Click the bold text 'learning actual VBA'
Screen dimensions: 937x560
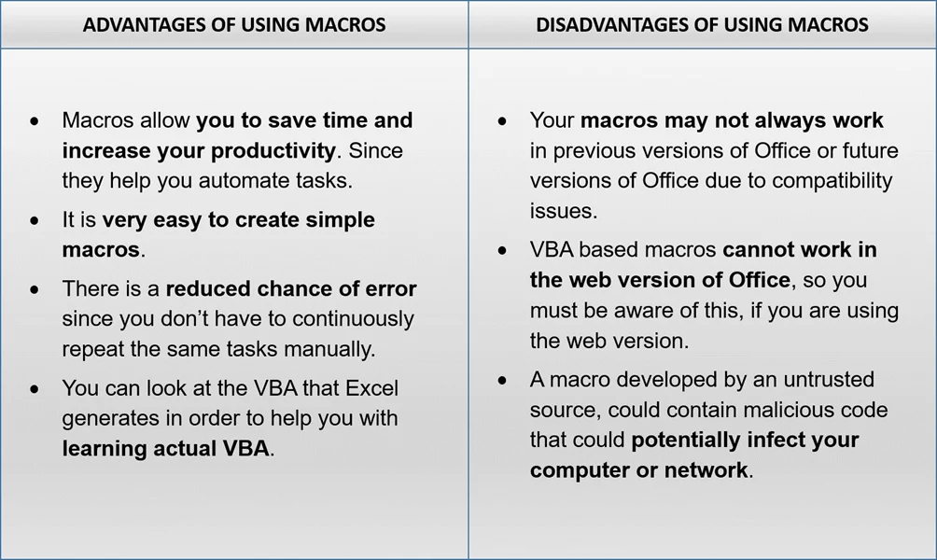click(x=165, y=448)
